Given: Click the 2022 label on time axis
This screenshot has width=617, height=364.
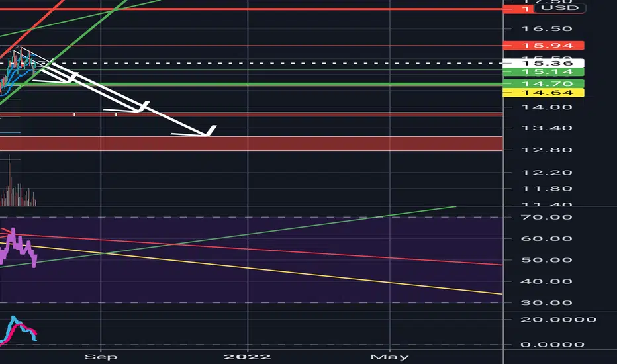Looking at the screenshot, I should point(248,357).
